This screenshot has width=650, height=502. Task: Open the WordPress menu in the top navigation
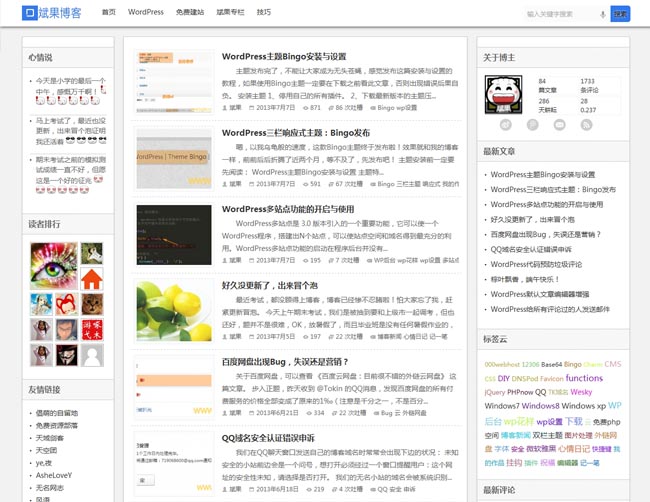[146, 12]
